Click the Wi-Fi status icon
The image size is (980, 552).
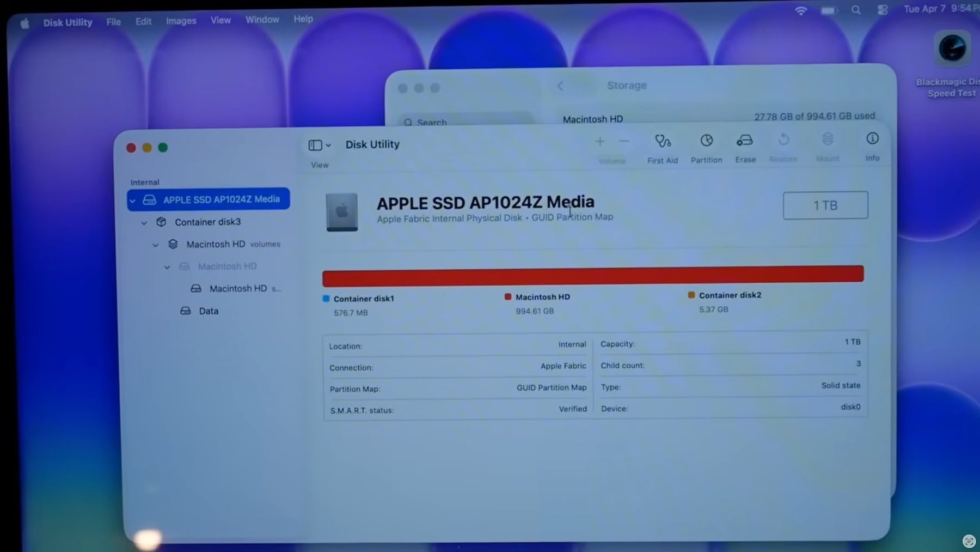(x=801, y=10)
